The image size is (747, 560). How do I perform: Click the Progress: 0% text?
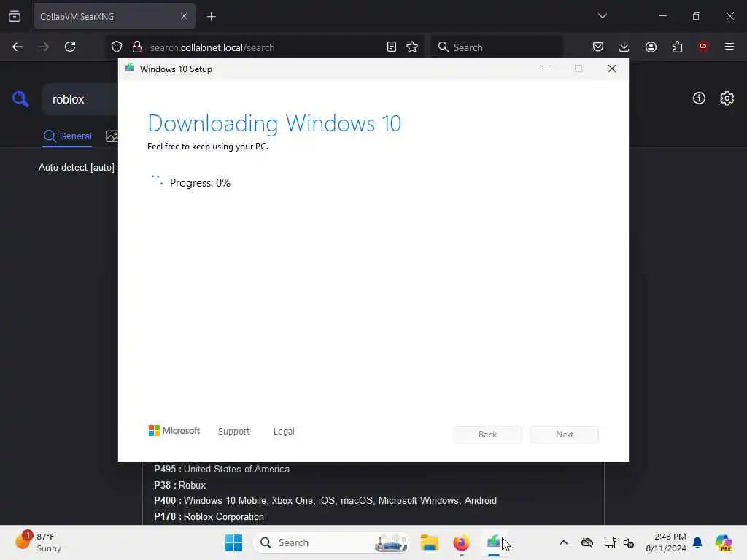(200, 183)
